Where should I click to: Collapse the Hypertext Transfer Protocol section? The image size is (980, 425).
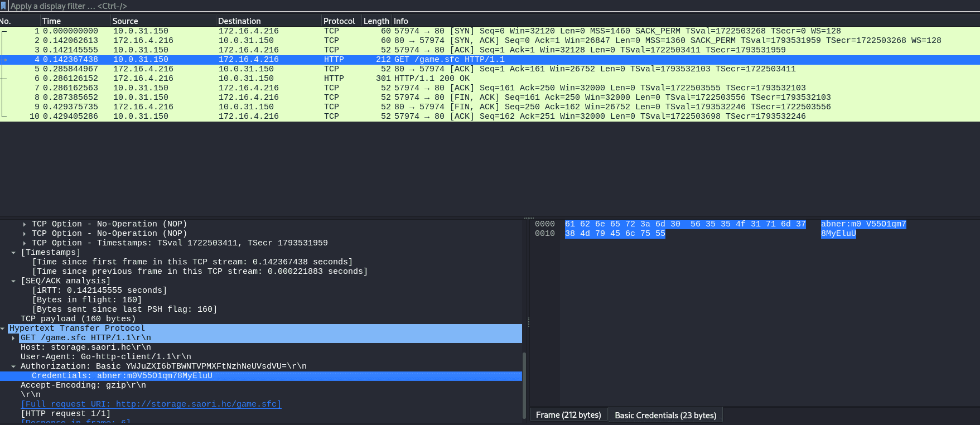pos(3,329)
